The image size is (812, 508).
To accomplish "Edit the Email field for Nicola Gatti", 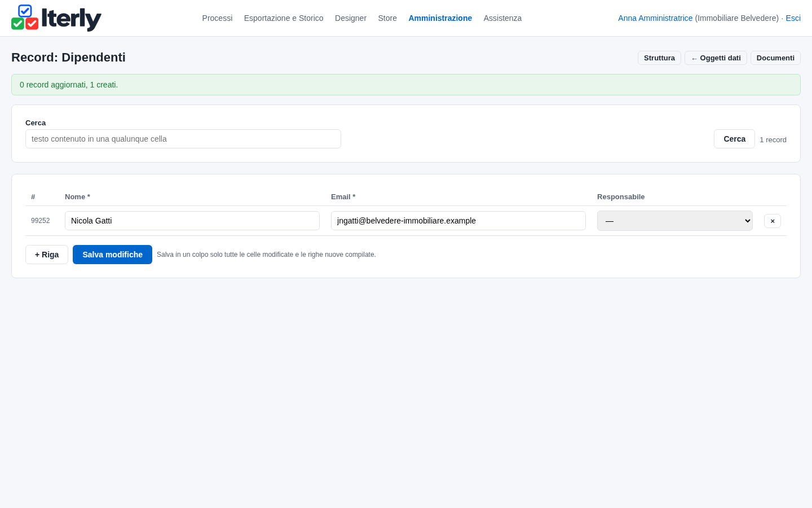I will coord(458,221).
